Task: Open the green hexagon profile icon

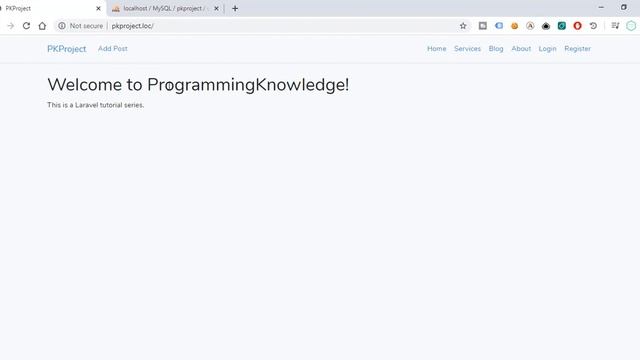Action: [x=631, y=26]
